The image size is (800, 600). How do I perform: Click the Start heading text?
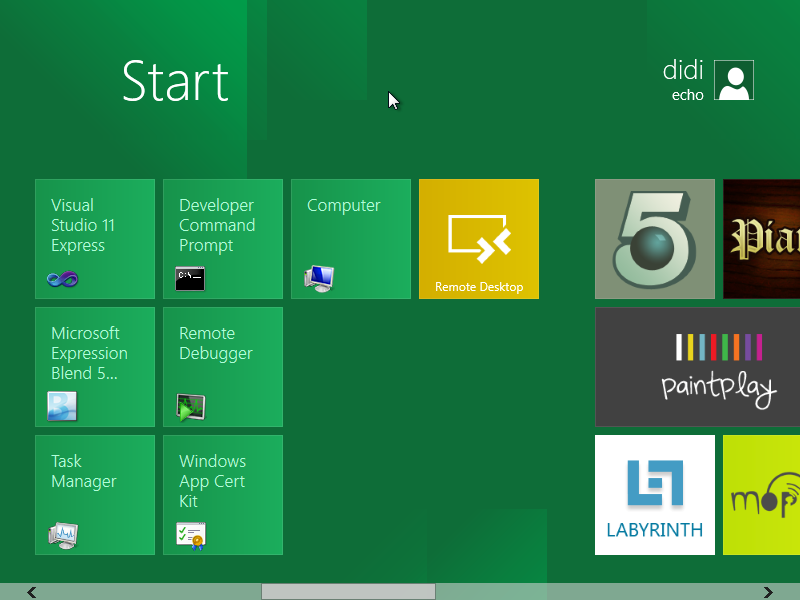click(176, 82)
